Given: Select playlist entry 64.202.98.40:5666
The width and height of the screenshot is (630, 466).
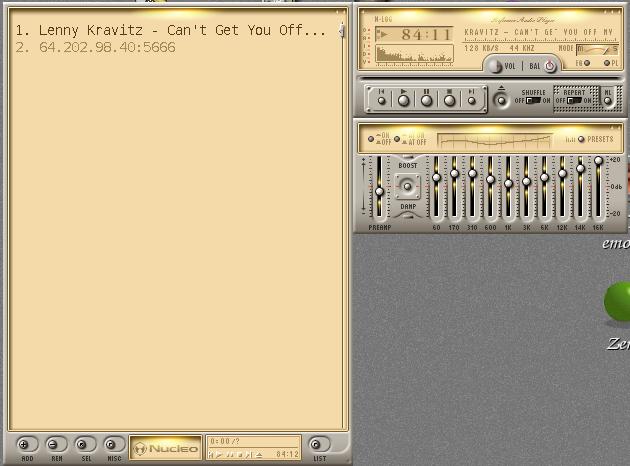Looking at the screenshot, I should tap(96, 47).
